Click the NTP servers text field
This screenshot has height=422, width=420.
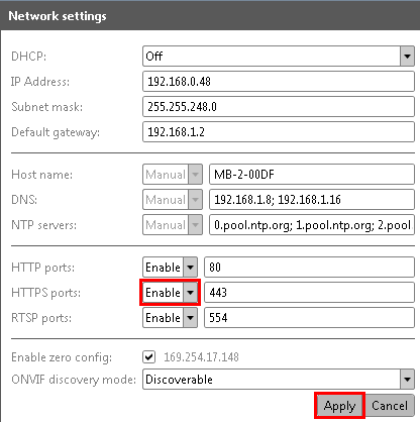pos(312,225)
